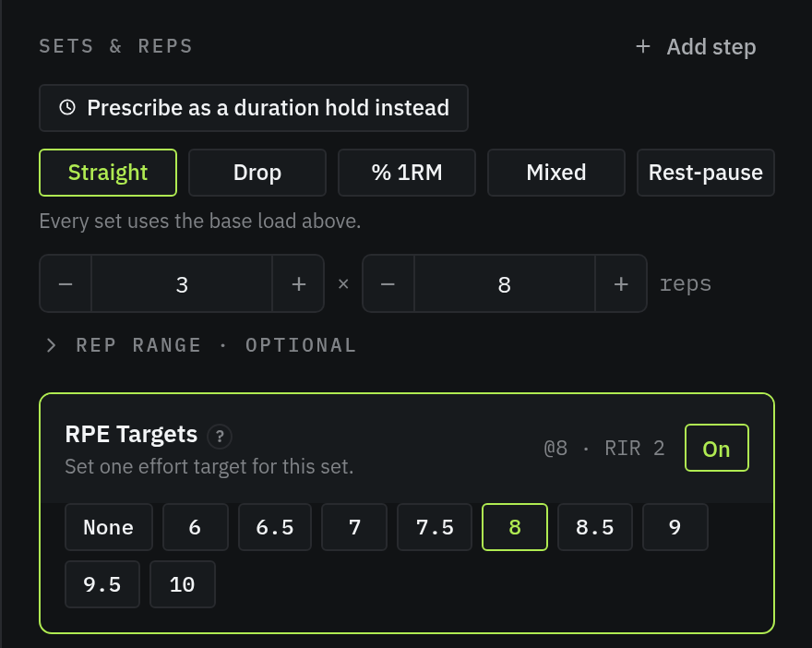Click Prescribe as a duration hold instead
Screen dimensions: 812x648
(x=254, y=108)
